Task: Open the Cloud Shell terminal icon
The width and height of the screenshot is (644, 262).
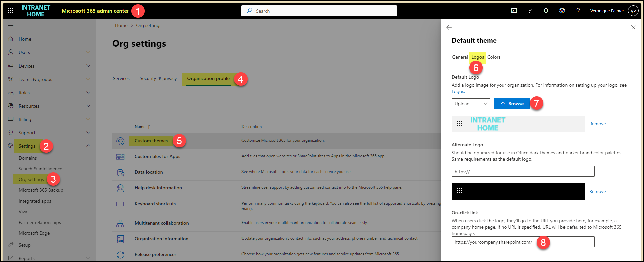Action: (514, 11)
